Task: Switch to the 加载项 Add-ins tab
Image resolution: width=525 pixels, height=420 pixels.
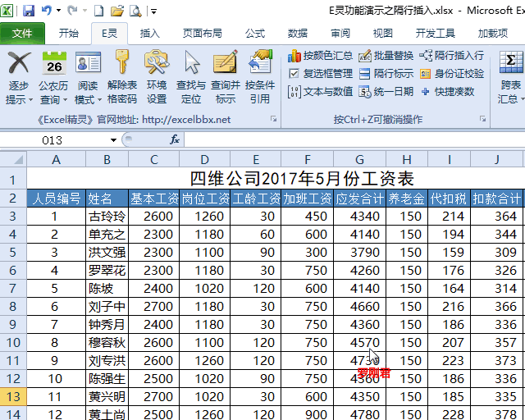Action: tap(492, 33)
